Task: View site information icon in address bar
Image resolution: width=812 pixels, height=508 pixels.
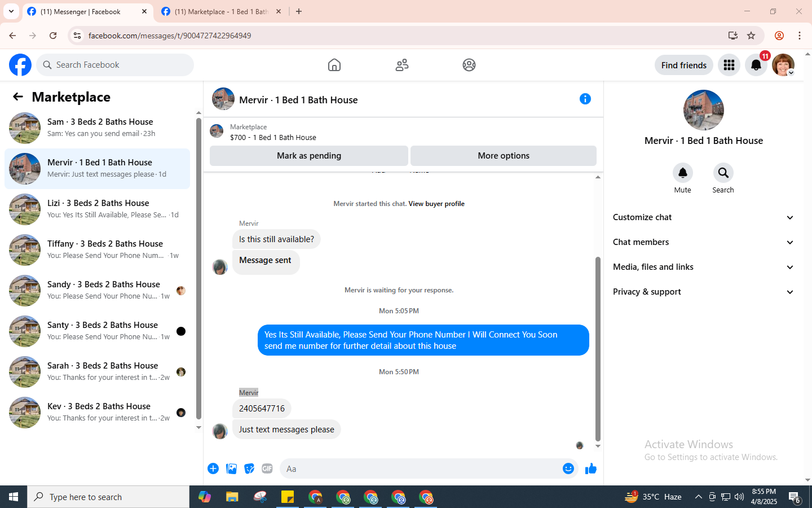Action: (x=77, y=36)
